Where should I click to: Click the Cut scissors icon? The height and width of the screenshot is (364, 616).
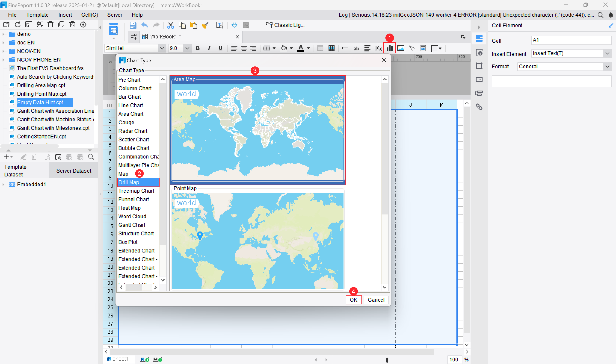click(170, 25)
